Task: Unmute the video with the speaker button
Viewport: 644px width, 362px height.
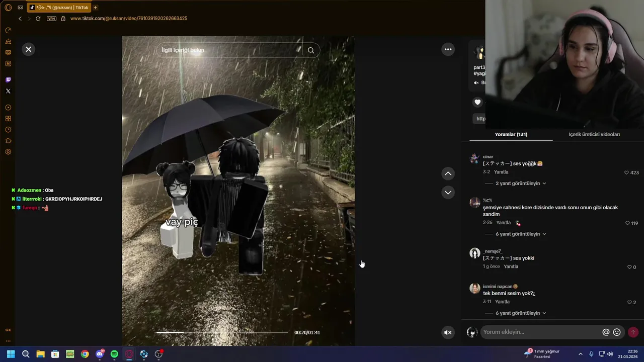Action: click(448, 332)
